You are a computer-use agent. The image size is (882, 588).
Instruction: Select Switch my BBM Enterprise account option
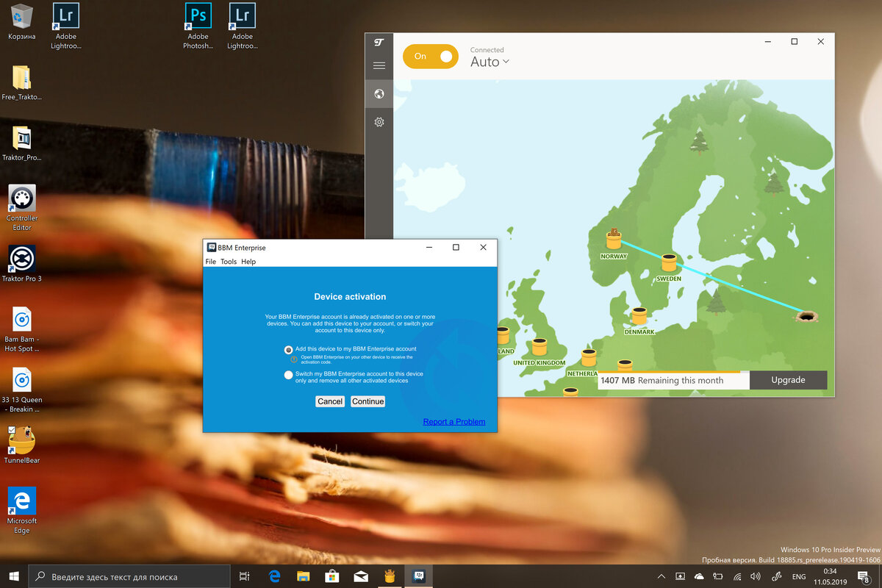point(288,375)
